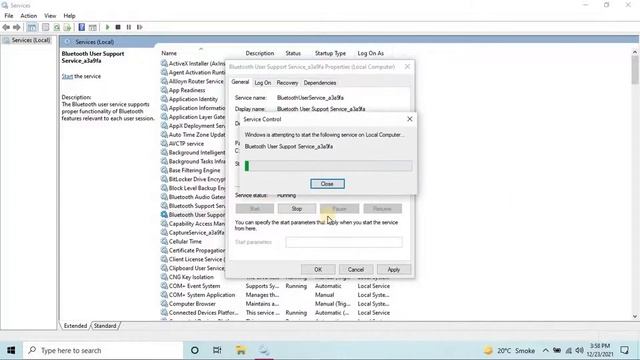Expand hidden tray icons chevron

tap(545, 351)
